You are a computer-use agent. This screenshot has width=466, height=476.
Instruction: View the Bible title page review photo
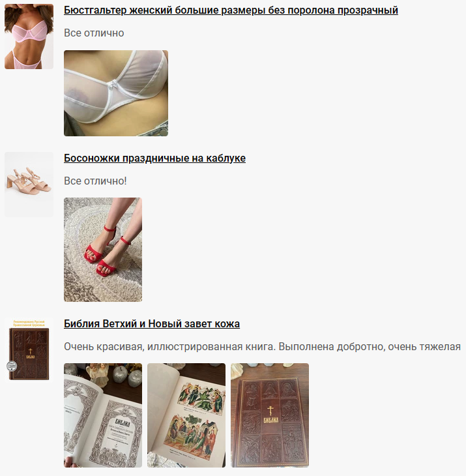click(x=103, y=415)
